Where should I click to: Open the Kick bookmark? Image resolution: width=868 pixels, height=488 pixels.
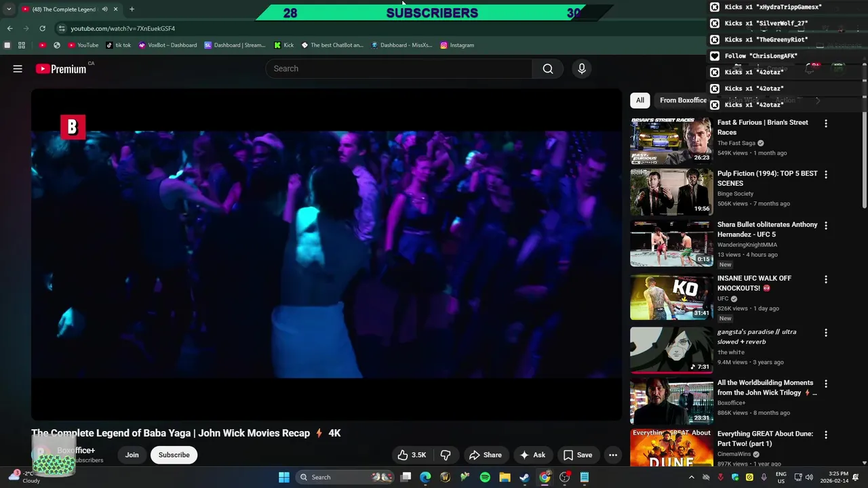coord(283,45)
